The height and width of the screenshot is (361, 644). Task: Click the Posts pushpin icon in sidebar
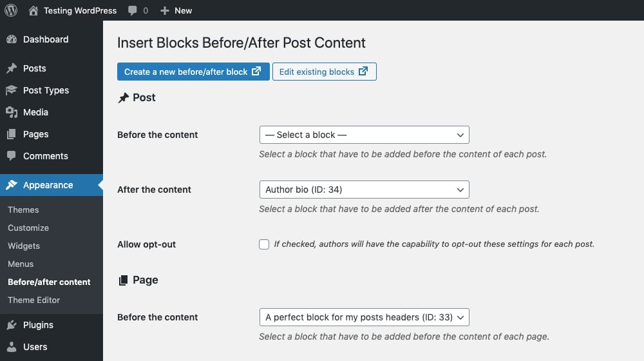(11, 68)
